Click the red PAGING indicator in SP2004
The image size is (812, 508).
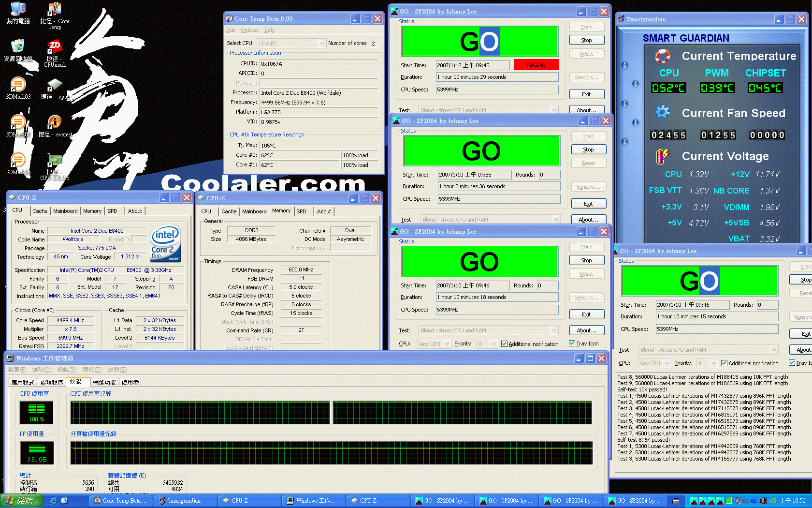tap(536, 64)
